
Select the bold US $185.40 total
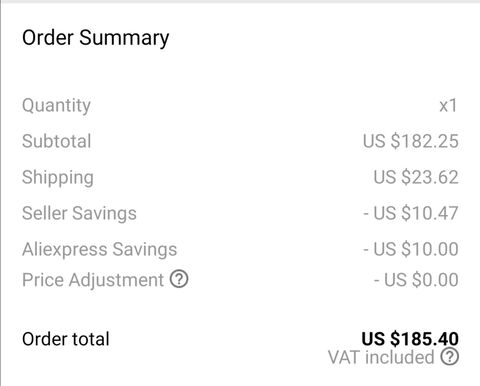click(x=410, y=339)
